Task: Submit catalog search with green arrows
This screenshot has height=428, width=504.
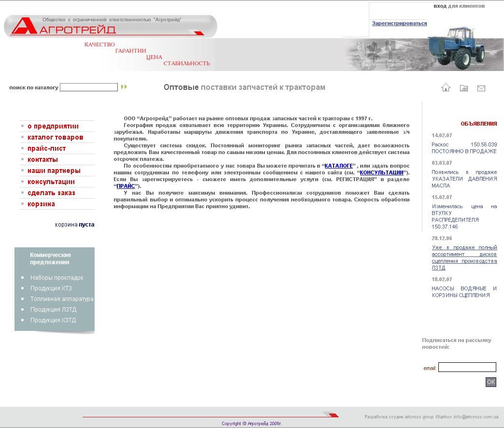Action: click(x=124, y=87)
